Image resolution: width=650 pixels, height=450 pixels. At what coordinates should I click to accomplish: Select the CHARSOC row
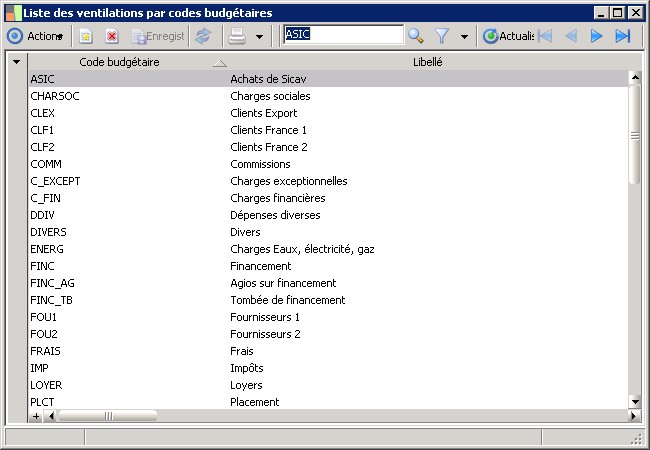(55, 96)
